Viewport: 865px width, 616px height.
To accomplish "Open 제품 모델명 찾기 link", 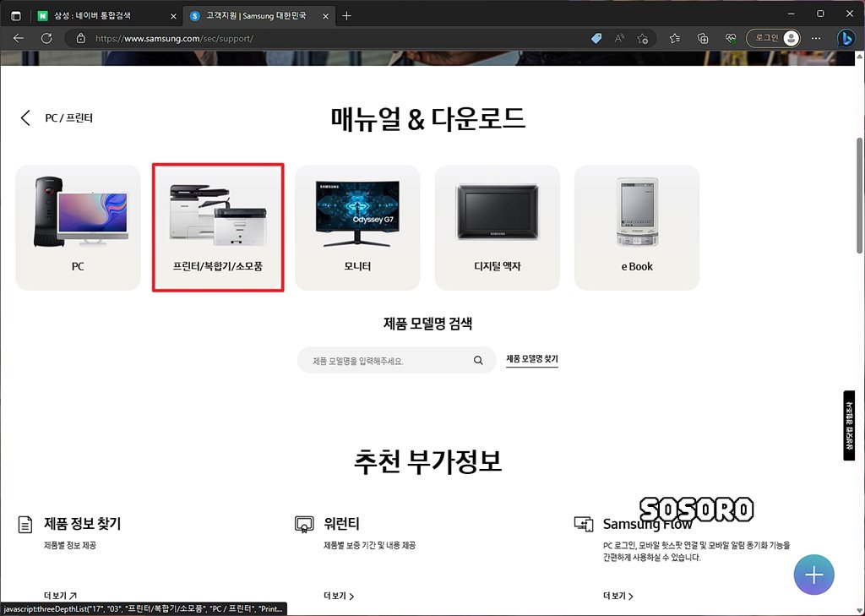I will tap(532, 359).
